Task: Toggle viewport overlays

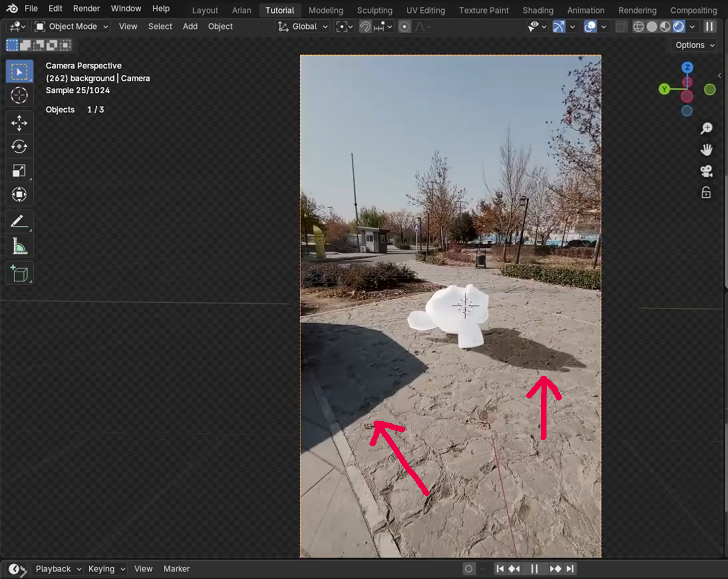Action: coord(590,27)
